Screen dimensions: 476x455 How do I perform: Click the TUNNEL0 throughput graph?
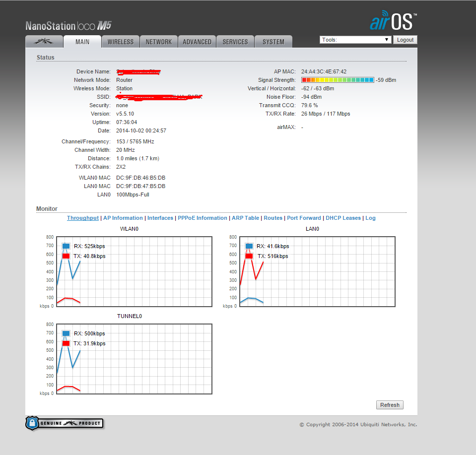click(134, 359)
